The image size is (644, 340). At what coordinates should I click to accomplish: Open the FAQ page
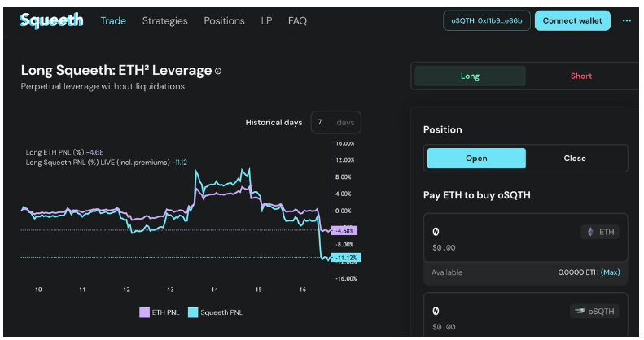click(x=297, y=21)
